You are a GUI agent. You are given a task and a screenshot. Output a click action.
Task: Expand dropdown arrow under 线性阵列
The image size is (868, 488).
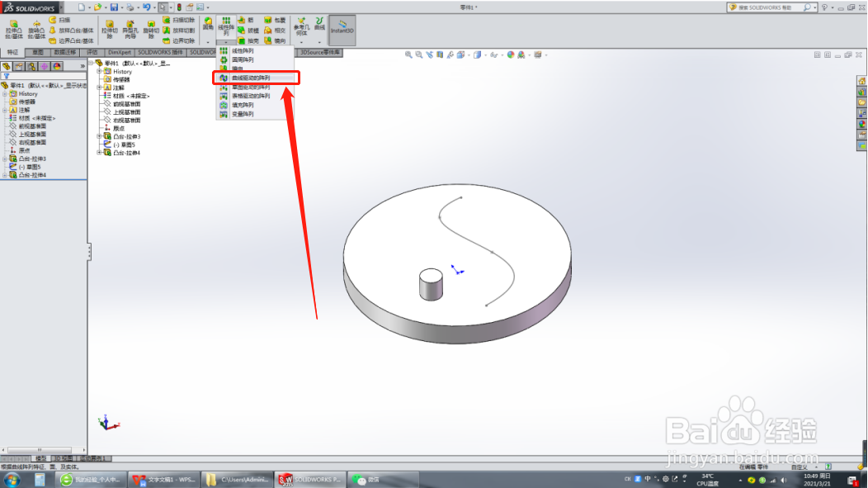coord(226,42)
